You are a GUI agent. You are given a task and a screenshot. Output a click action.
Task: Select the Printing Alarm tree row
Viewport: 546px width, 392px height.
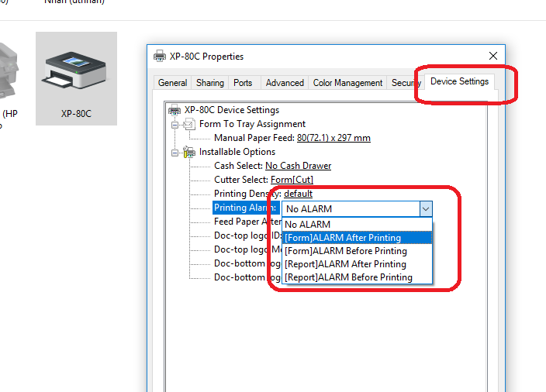(246, 208)
